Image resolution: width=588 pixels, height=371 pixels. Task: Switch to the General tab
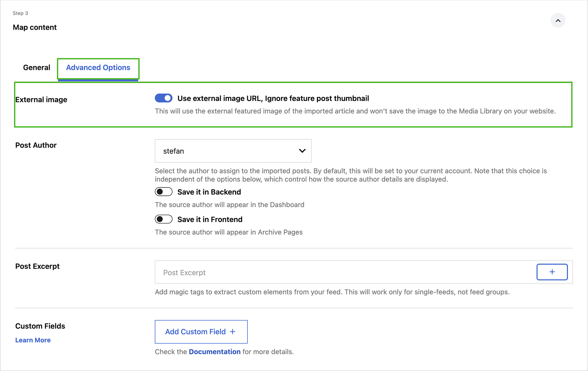(x=36, y=67)
